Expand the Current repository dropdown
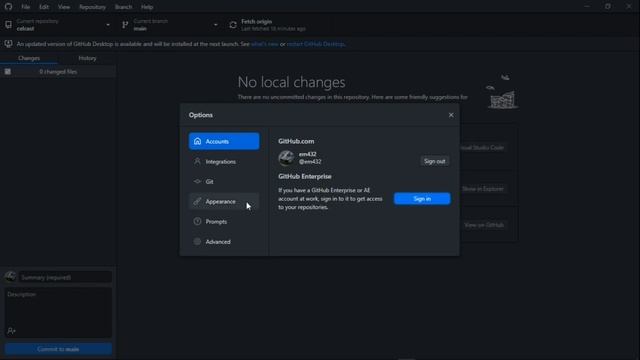This screenshot has height=360, width=640. tap(58, 25)
